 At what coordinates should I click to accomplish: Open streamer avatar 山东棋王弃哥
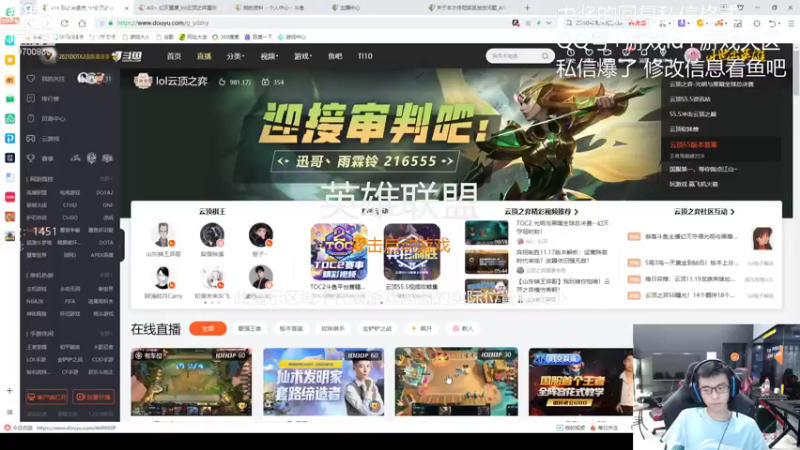click(163, 235)
